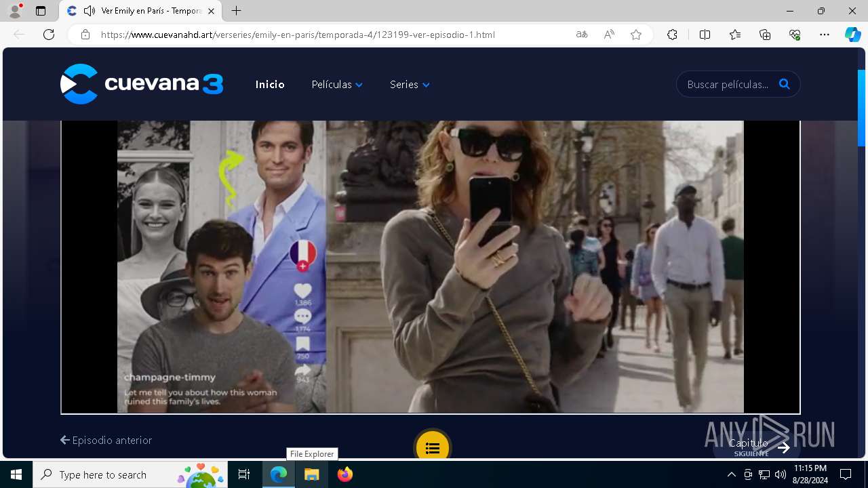Toggle Split screen icon
The image size is (868, 488).
705,35
